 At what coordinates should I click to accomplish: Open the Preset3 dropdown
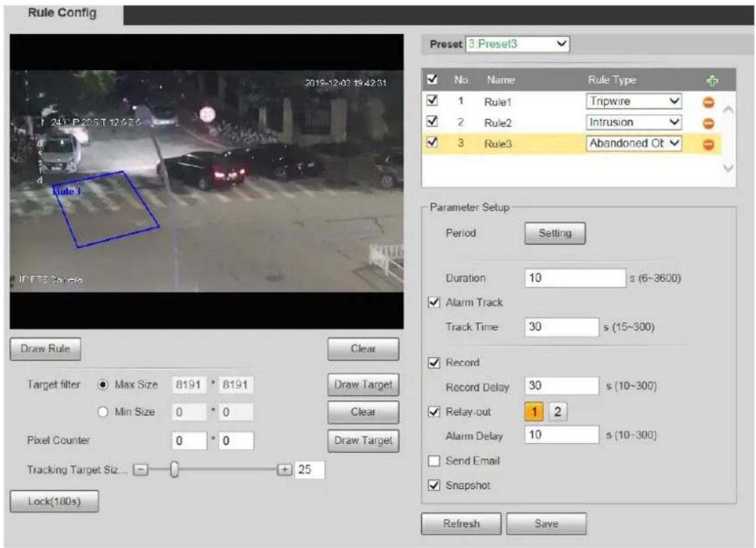click(517, 44)
